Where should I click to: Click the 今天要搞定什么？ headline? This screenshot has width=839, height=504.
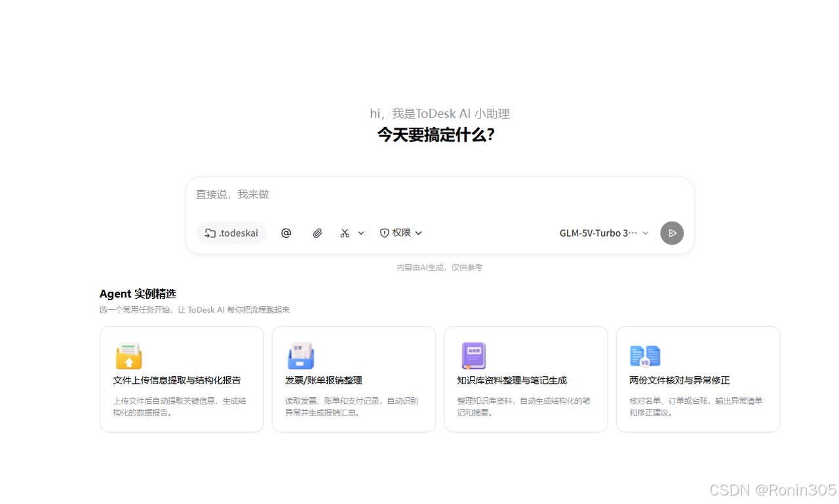pyautogui.click(x=436, y=135)
